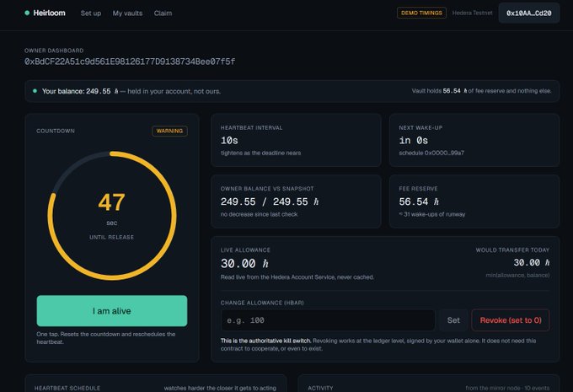573x392 pixels.
Task: Click the HEARTBEAT SCHEDULE panel heading
Action: [67, 388]
